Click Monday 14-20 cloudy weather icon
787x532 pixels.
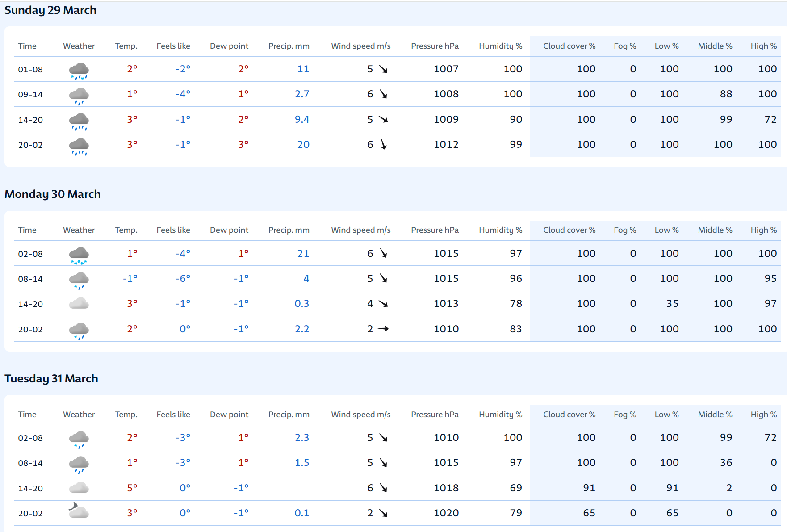pyautogui.click(x=79, y=304)
